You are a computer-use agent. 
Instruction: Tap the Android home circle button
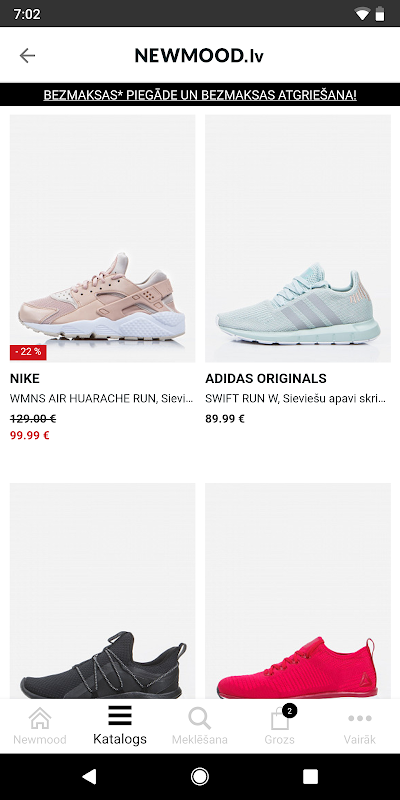pyautogui.click(x=199, y=777)
